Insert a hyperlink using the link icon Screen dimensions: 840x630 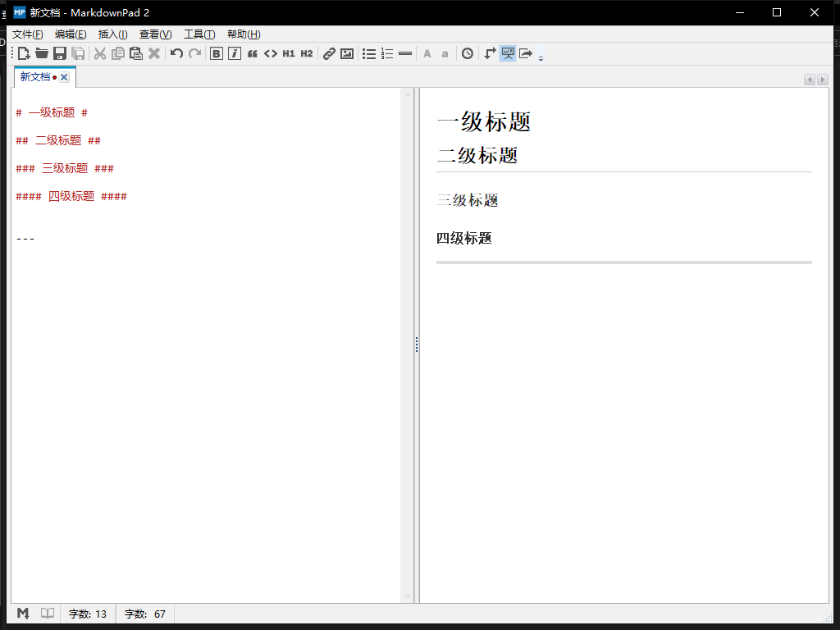coord(329,54)
